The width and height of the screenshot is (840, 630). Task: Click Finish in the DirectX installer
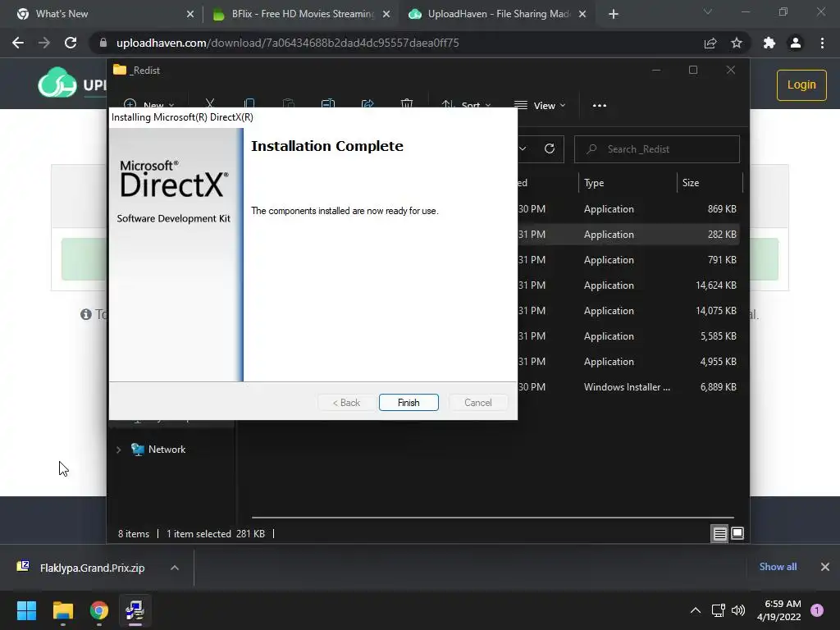(x=409, y=402)
